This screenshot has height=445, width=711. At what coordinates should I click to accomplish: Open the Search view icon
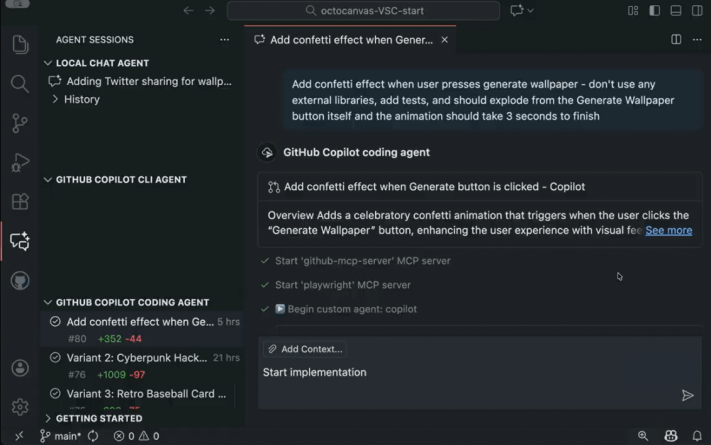click(x=19, y=83)
